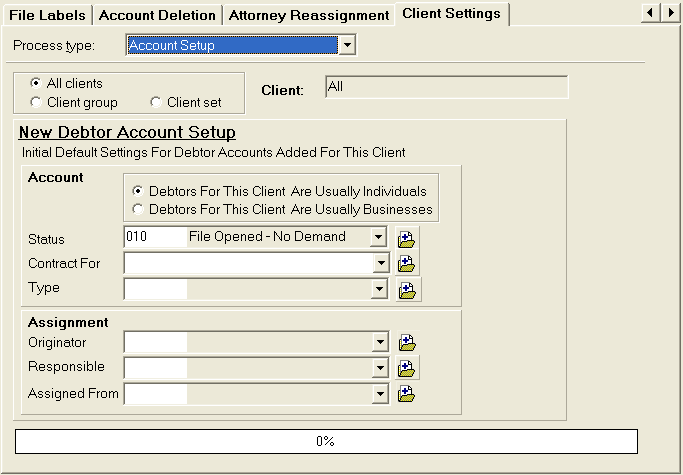Click the lookup icon beside Contract For
The image size is (683, 475).
click(x=406, y=264)
